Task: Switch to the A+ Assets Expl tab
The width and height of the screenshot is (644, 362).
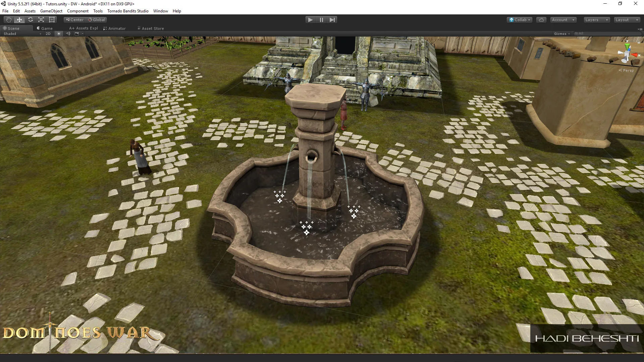Action: pos(84,28)
